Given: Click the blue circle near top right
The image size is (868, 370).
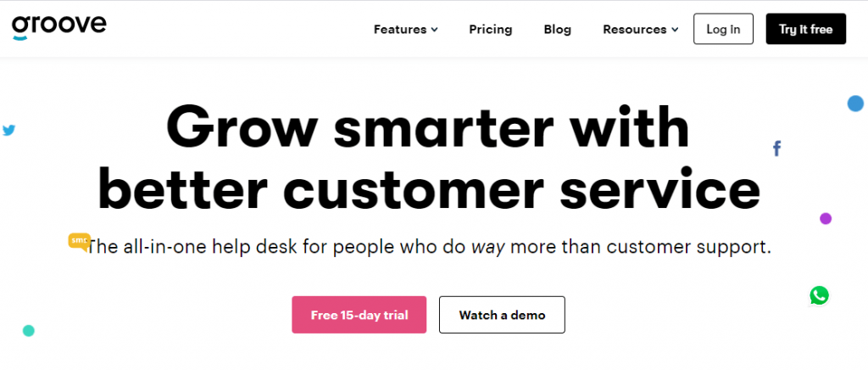Looking at the screenshot, I should pyautogui.click(x=855, y=104).
